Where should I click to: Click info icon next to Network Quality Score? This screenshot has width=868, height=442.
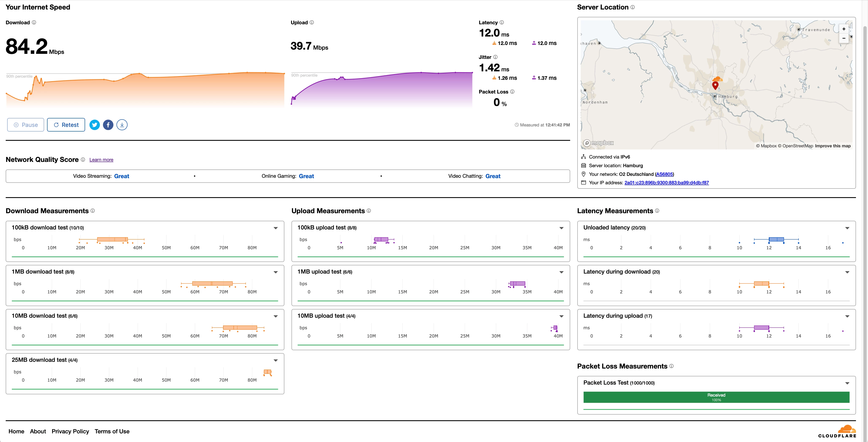[83, 160]
